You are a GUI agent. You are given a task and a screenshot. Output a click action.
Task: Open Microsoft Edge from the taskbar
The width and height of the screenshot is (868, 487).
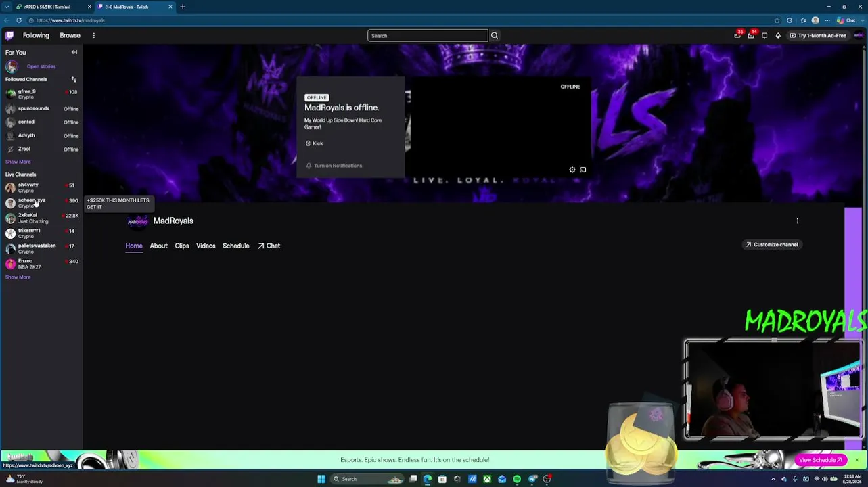(428, 479)
